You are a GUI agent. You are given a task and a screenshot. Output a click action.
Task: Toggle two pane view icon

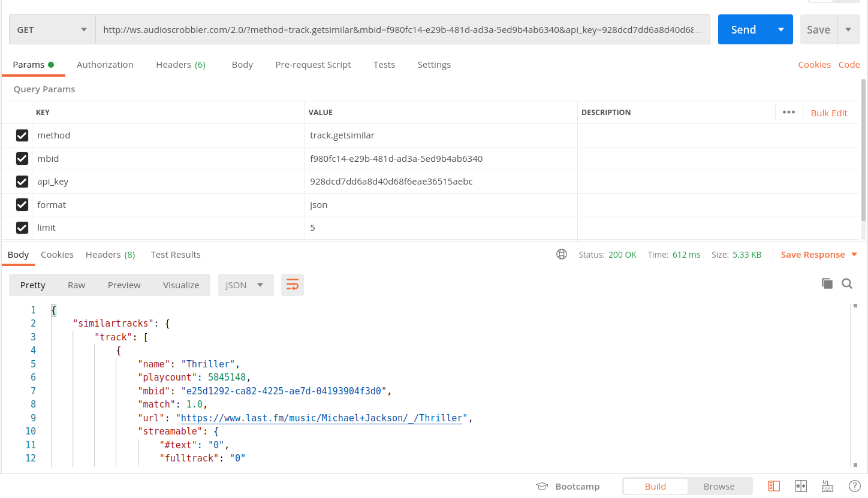point(801,486)
